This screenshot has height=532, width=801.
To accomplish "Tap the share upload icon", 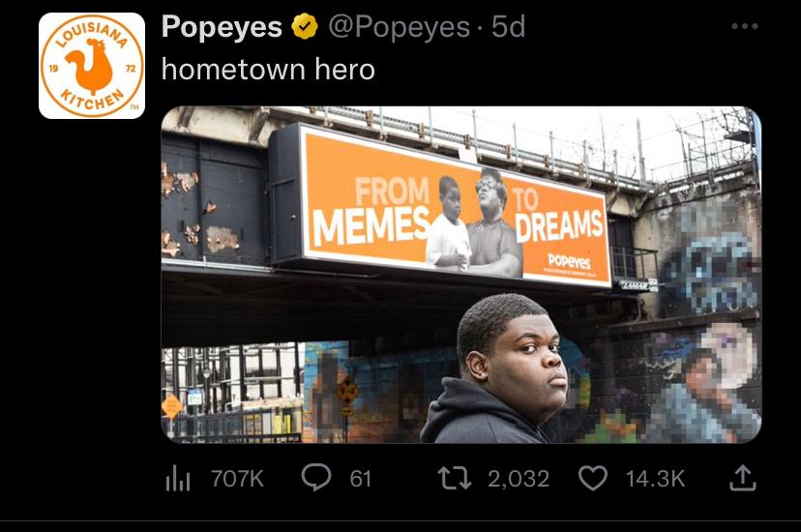I will (x=742, y=478).
